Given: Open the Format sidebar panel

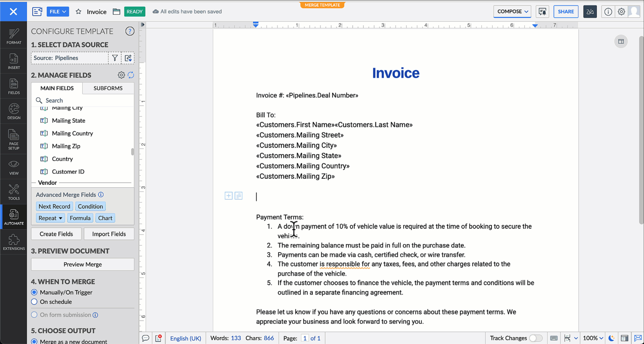Looking at the screenshot, I should [14, 36].
